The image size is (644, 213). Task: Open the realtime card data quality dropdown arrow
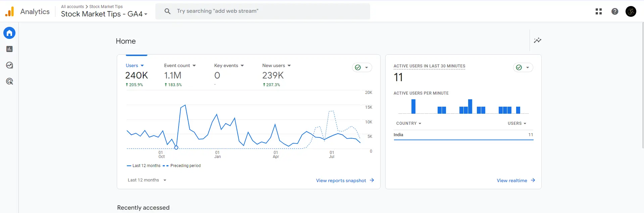(528, 67)
